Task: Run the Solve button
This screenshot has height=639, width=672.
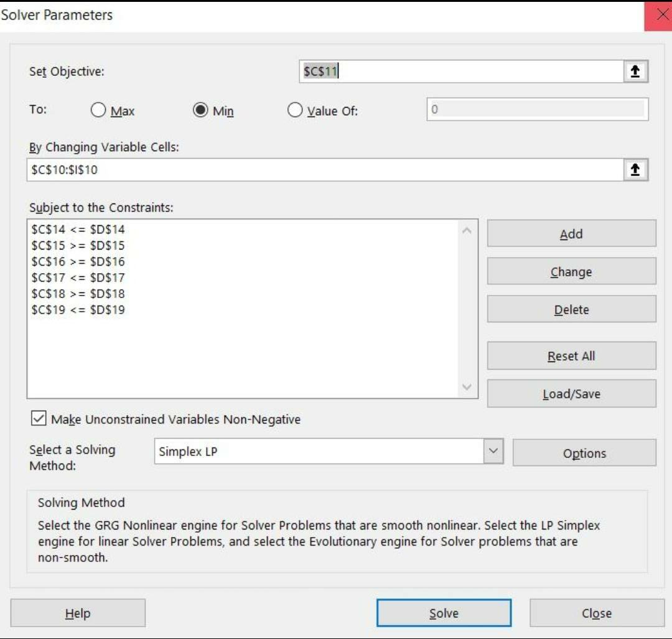Action: click(444, 613)
